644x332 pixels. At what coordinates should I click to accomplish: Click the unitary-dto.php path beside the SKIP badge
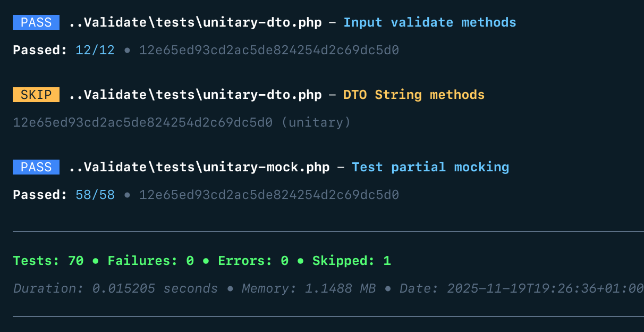[x=195, y=95]
